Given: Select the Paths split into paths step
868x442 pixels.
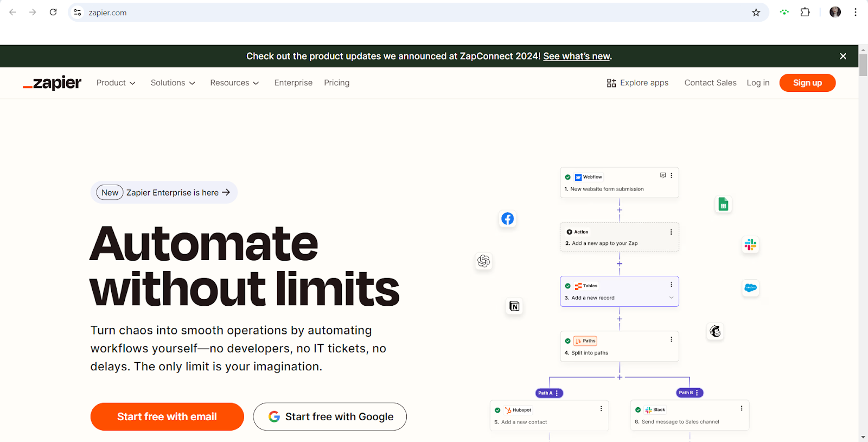Looking at the screenshot, I should (620, 346).
